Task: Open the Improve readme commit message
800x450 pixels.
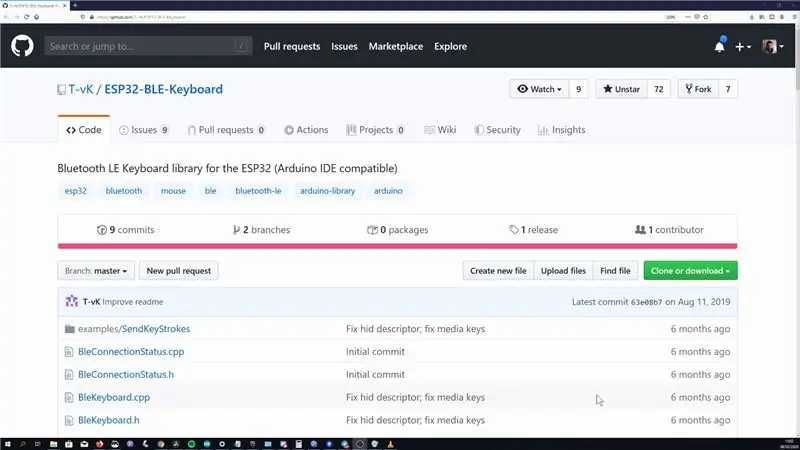Action: point(133,302)
